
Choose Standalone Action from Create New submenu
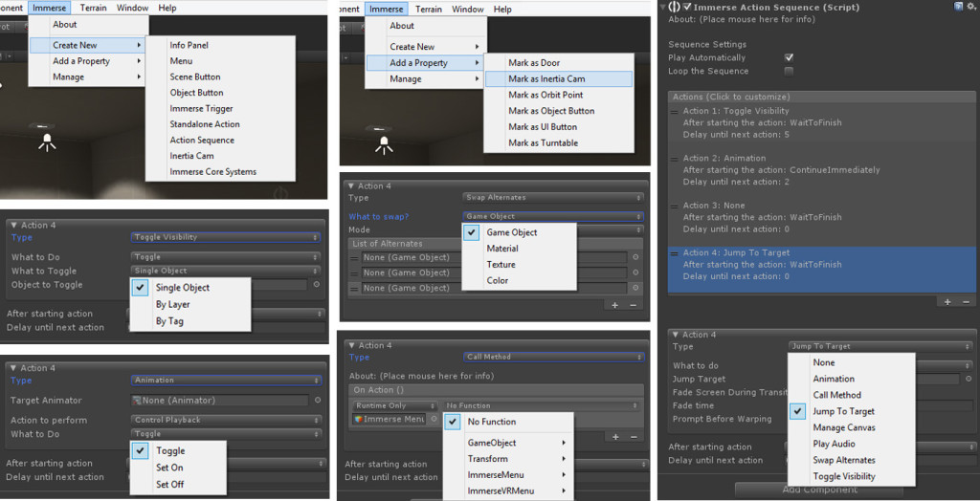pyautogui.click(x=220, y=124)
